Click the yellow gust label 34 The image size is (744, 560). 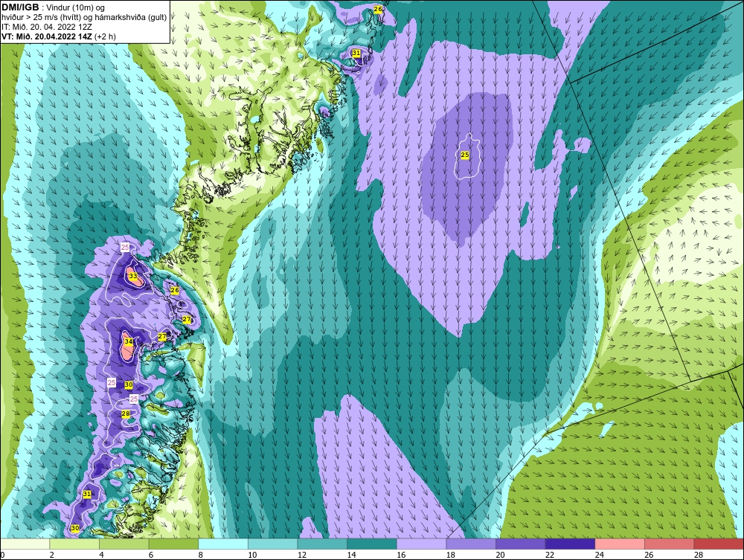point(129,341)
